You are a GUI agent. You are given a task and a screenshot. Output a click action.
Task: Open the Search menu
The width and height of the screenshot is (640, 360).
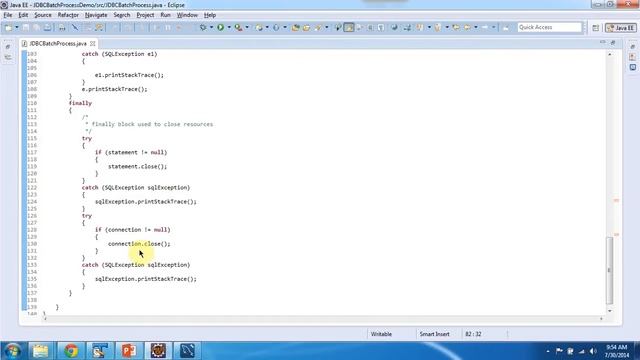[122, 15]
